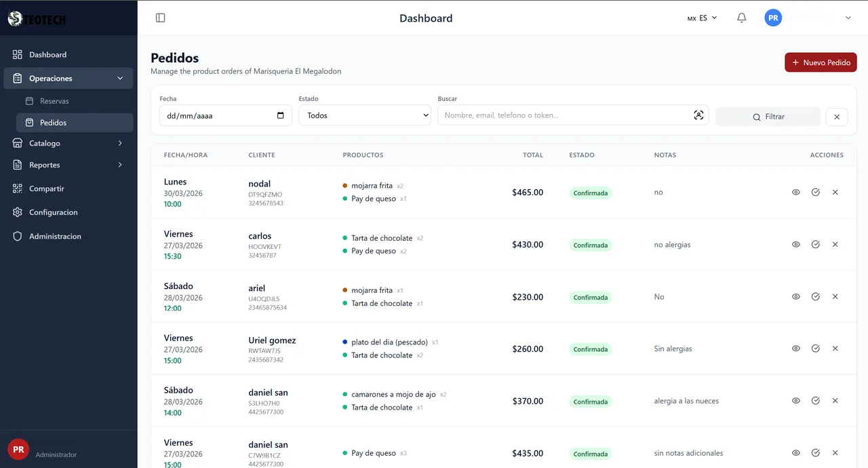
Task: View Uriel gomez's order with the eye icon
Action: coord(795,348)
